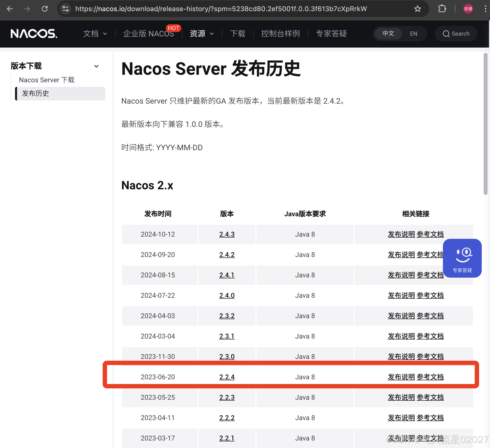
Task: Open the browser three-dot menu
Action: pos(485,9)
